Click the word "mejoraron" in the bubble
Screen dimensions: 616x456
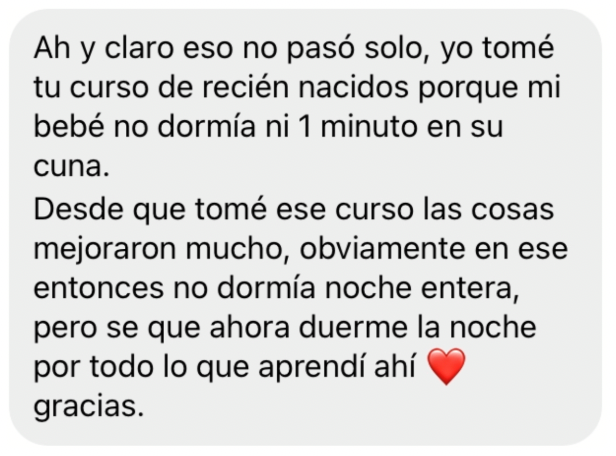pos(105,249)
